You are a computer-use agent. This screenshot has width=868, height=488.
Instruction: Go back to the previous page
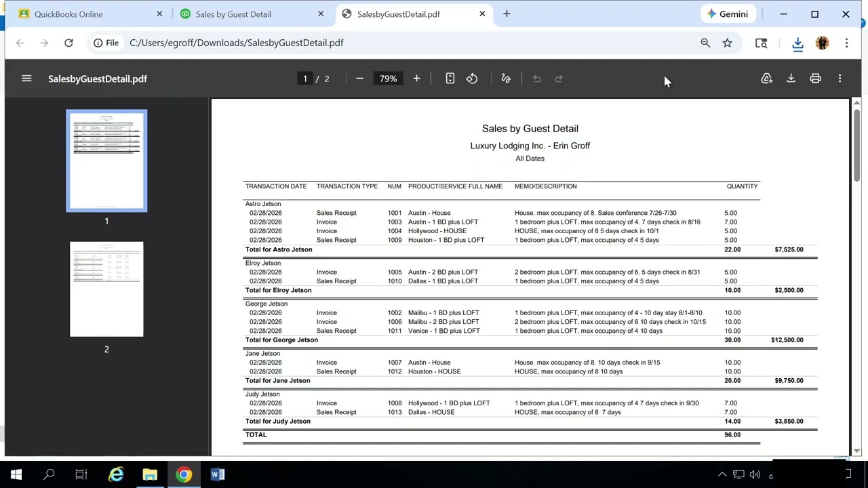pos(20,43)
